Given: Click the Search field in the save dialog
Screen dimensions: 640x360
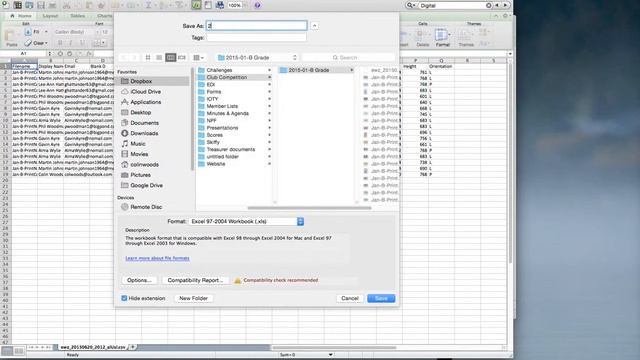Looking at the screenshot, I should pos(349,58).
